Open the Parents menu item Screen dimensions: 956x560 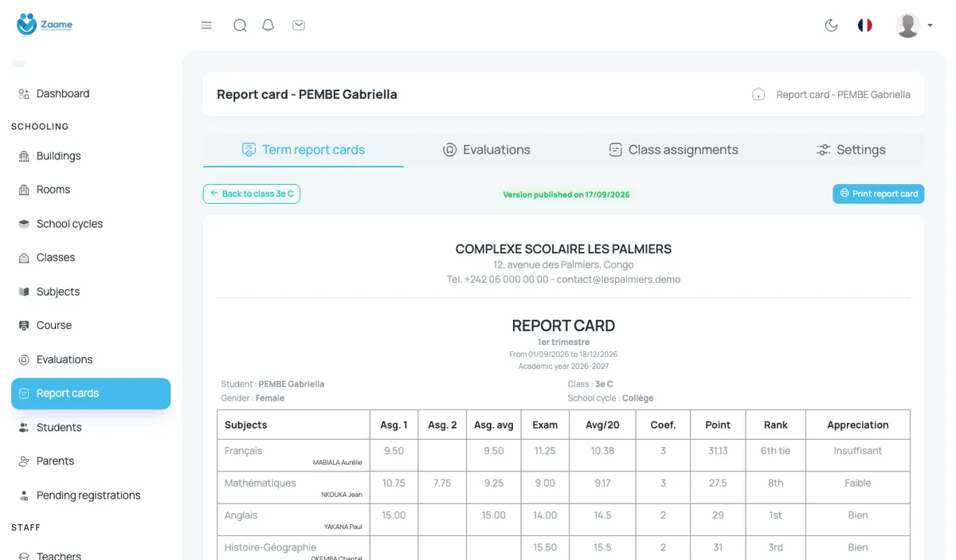[91, 461]
